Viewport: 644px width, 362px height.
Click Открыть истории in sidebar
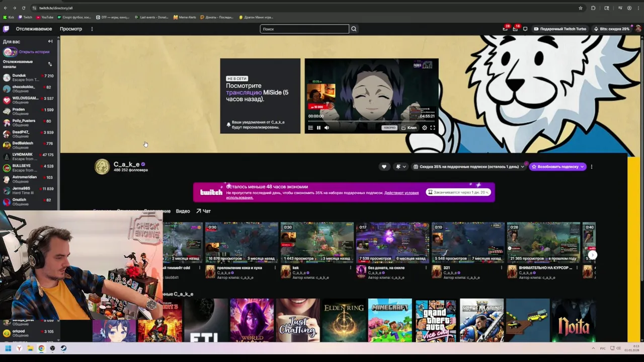[x=34, y=52]
